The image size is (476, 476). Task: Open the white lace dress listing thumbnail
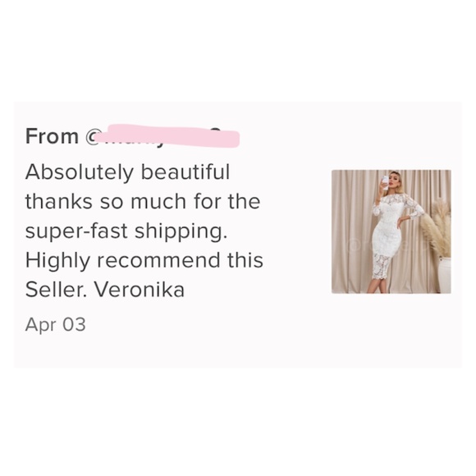[x=391, y=231]
